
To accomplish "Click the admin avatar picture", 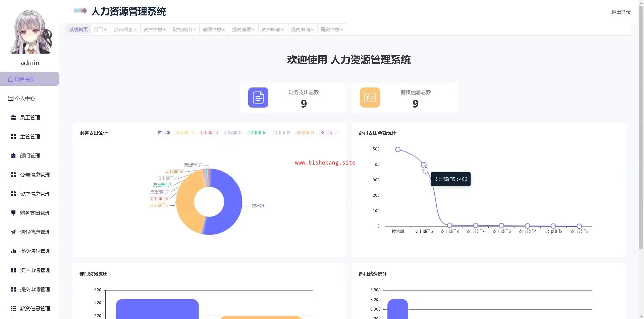I will 30,31.
